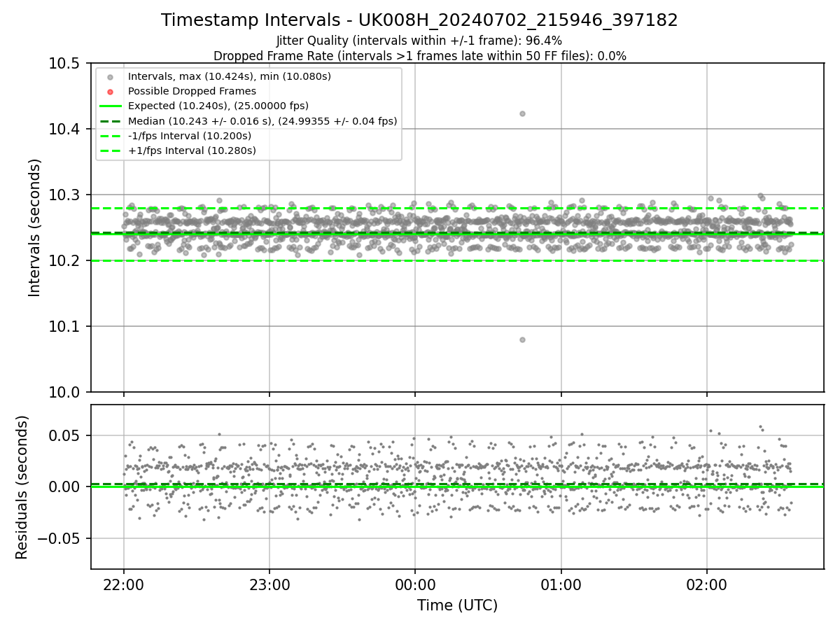Click the dark green dashed Median sample in legend
This screenshot has width=840, height=630.
point(110,121)
